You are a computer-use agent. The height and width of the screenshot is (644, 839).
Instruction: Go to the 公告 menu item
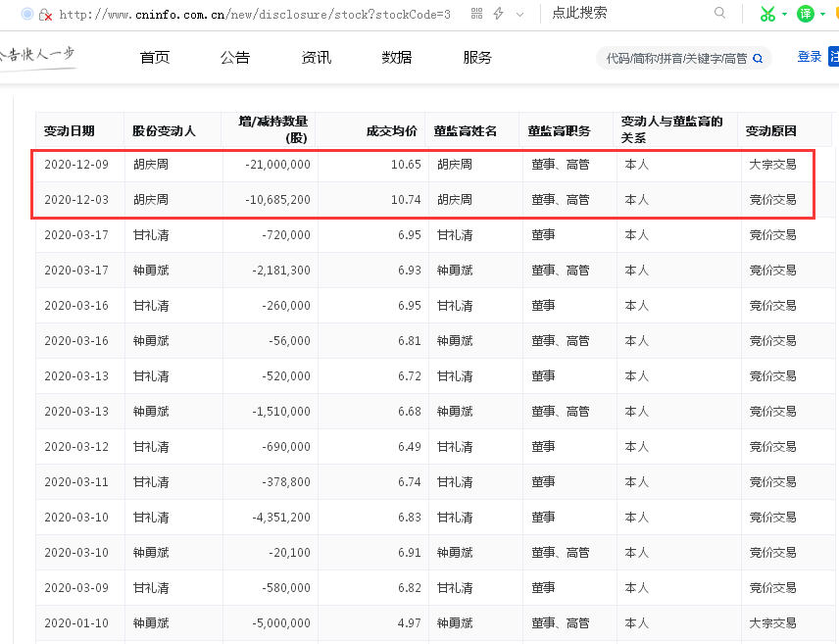pyautogui.click(x=235, y=58)
